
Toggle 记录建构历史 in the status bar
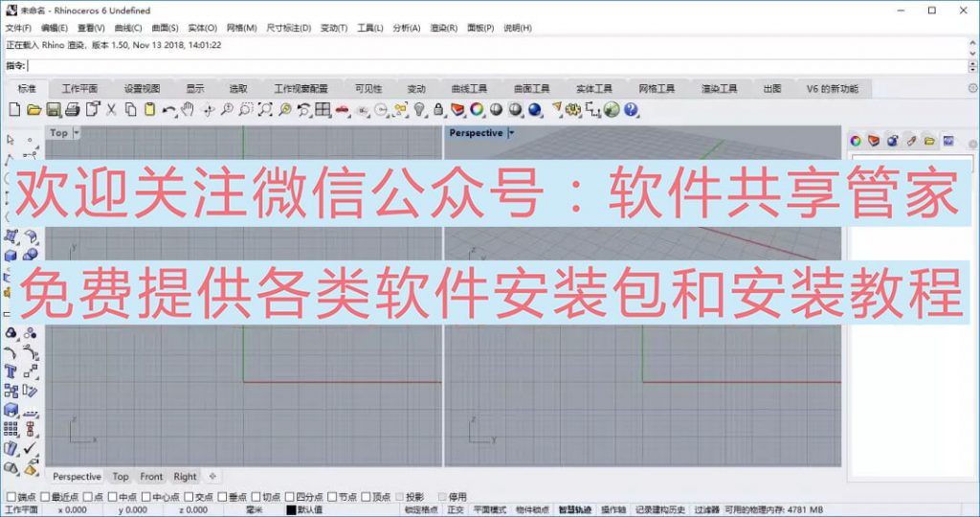660,510
